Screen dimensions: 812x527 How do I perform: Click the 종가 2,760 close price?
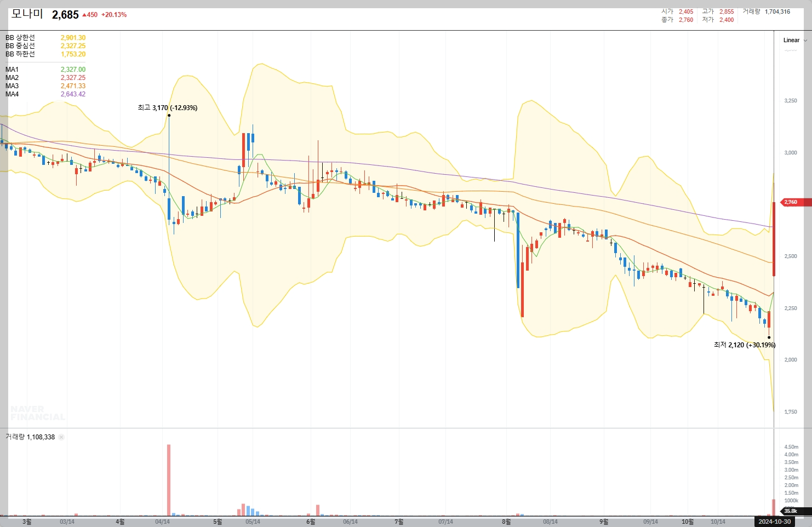[x=677, y=20]
